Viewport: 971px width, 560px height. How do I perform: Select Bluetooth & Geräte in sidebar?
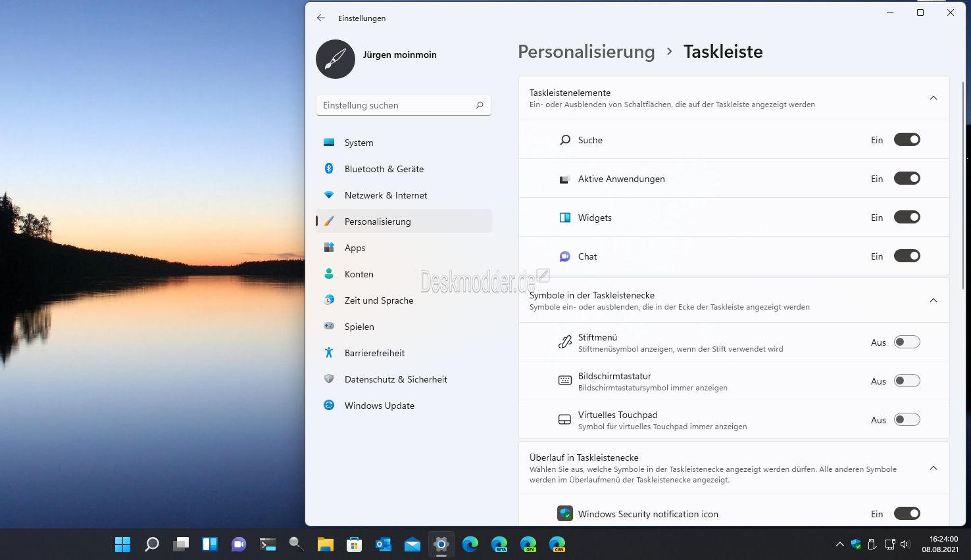coord(404,168)
